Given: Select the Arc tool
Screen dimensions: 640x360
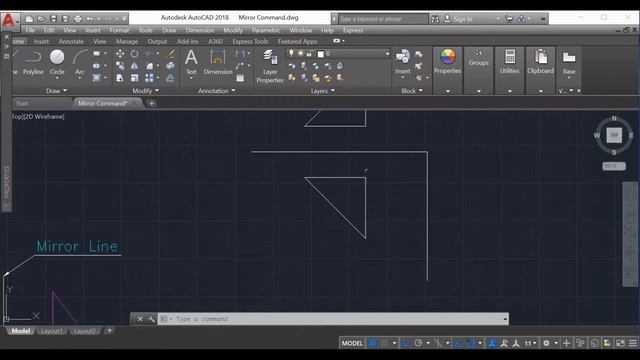Looking at the screenshot, I should 80,62.
